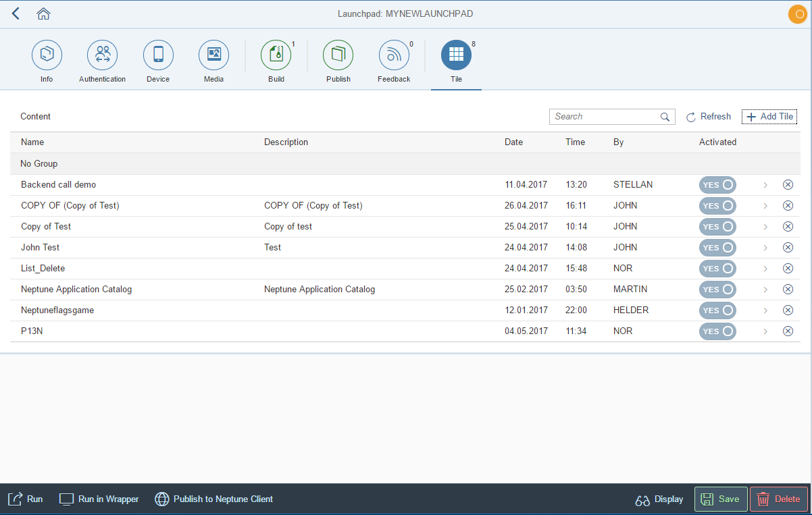812x515 pixels.
Task: Open details chevron for John Test
Action: pos(765,248)
